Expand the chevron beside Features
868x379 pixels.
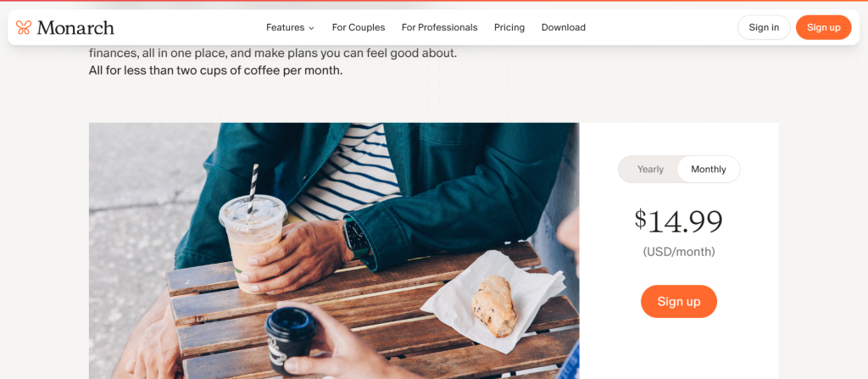coord(311,28)
